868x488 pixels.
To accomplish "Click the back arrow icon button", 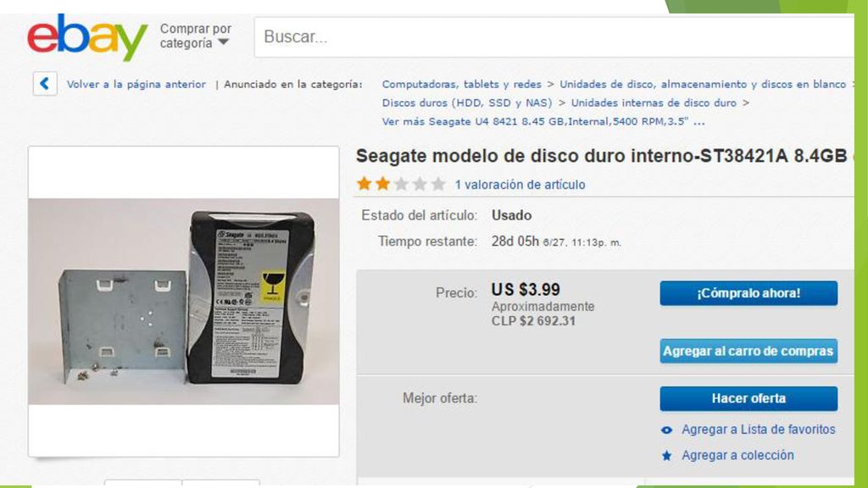I will 45,84.
